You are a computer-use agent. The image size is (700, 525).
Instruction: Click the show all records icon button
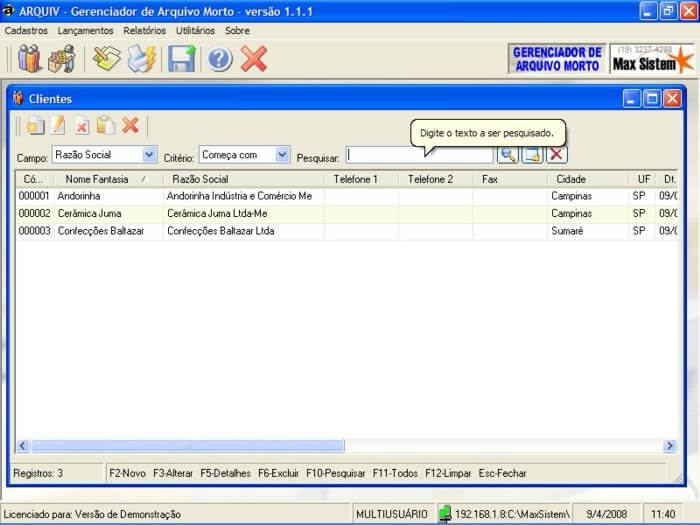click(x=532, y=155)
